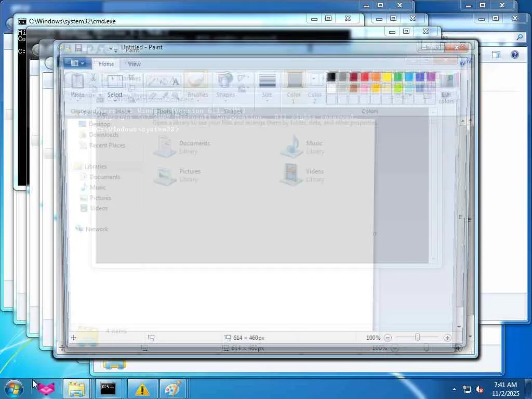Open the Customize Quick Access Toolbar dropdown
Viewport: 532px width, 399px height.
pyautogui.click(x=111, y=48)
